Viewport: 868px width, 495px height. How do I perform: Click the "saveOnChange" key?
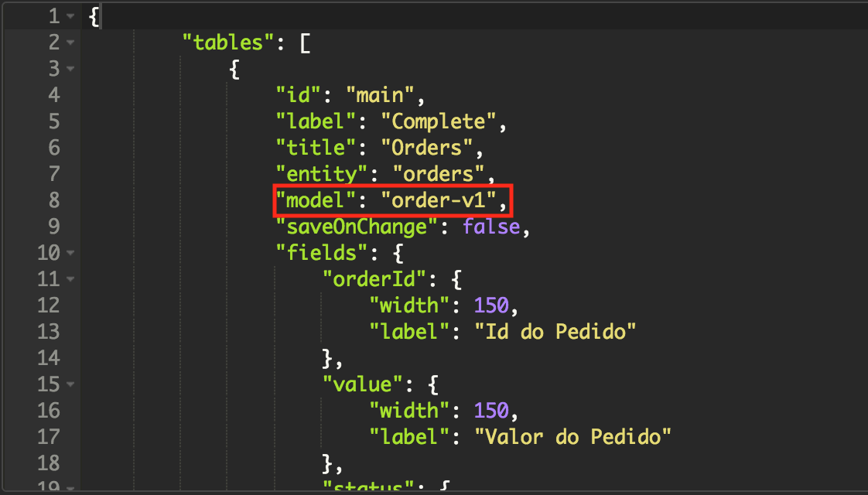click(x=357, y=227)
